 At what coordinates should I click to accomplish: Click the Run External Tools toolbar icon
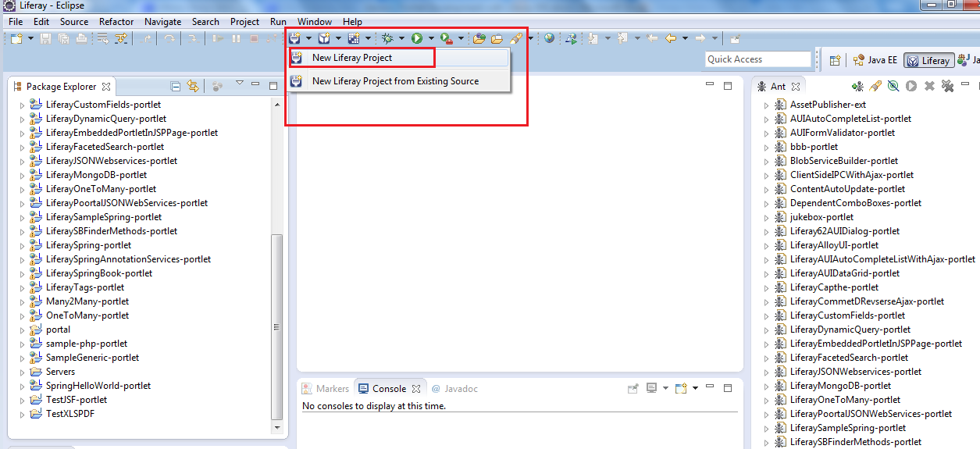point(447,37)
